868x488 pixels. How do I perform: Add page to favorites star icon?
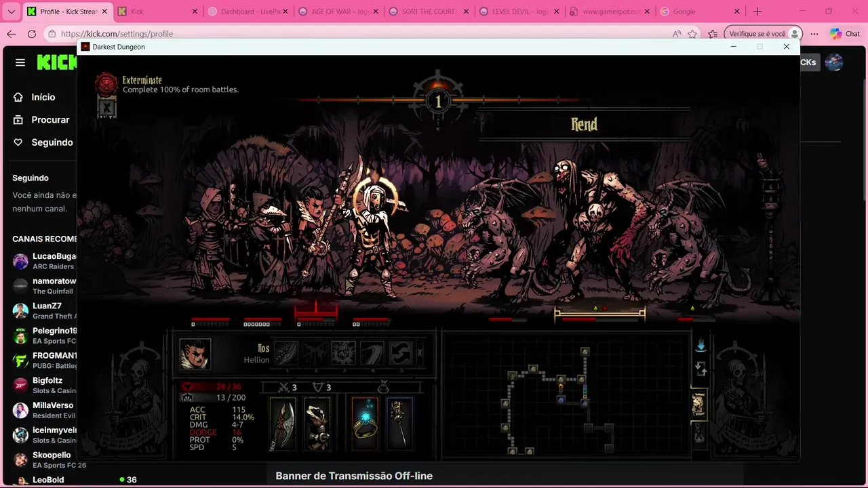pos(692,34)
